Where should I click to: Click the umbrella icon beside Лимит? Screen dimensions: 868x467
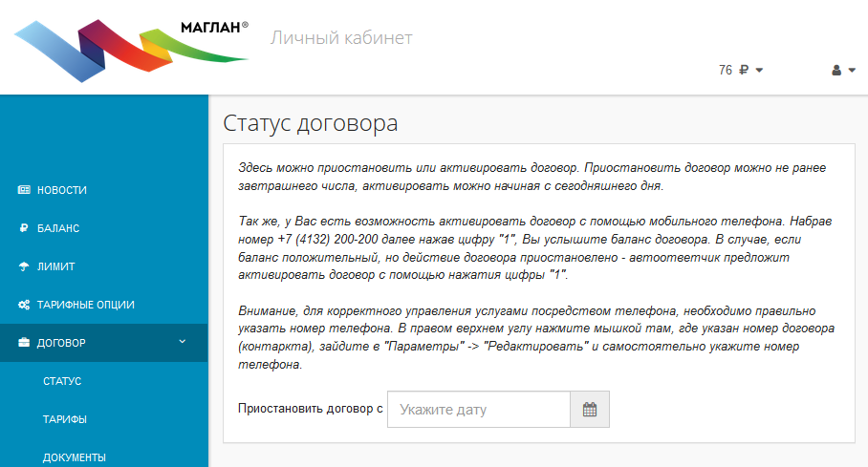pos(24,266)
